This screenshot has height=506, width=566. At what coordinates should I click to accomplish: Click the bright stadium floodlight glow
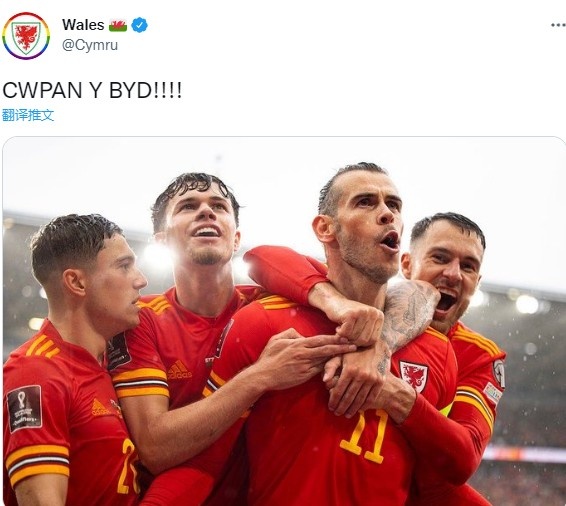click(157, 256)
